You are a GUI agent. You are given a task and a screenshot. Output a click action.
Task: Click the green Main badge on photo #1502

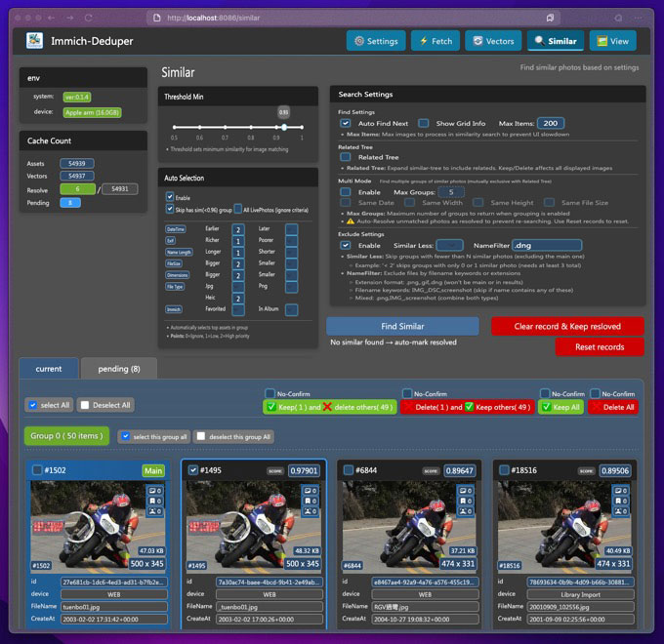point(153,470)
